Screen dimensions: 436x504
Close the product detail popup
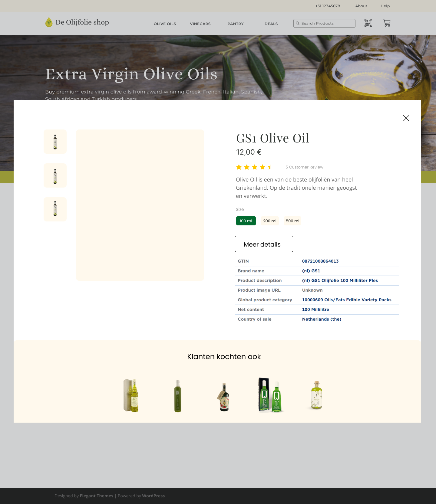click(406, 118)
